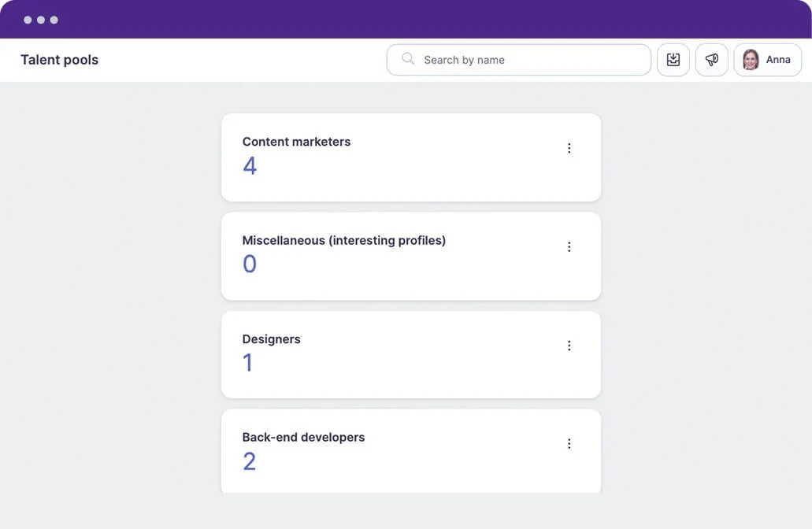The width and height of the screenshot is (812, 529).
Task: Click Anna's profile avatar photo
Action: (751, 60)
